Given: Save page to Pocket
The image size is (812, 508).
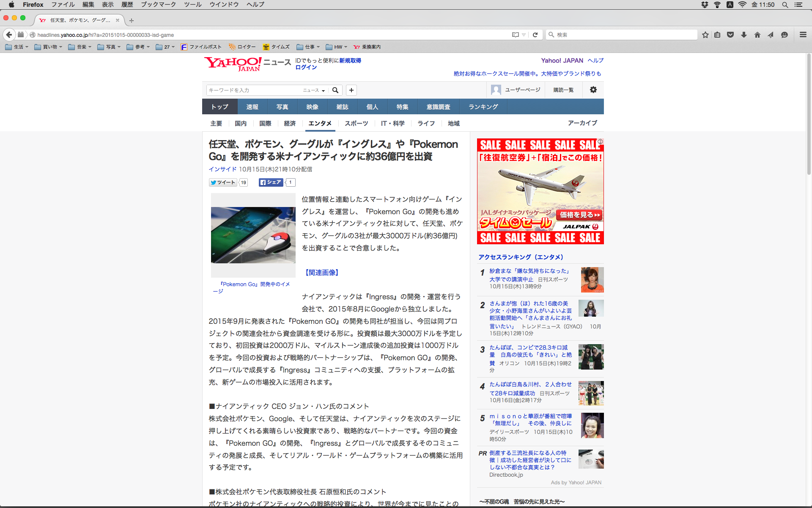Looking at the screenshot, I should (730, 35).
